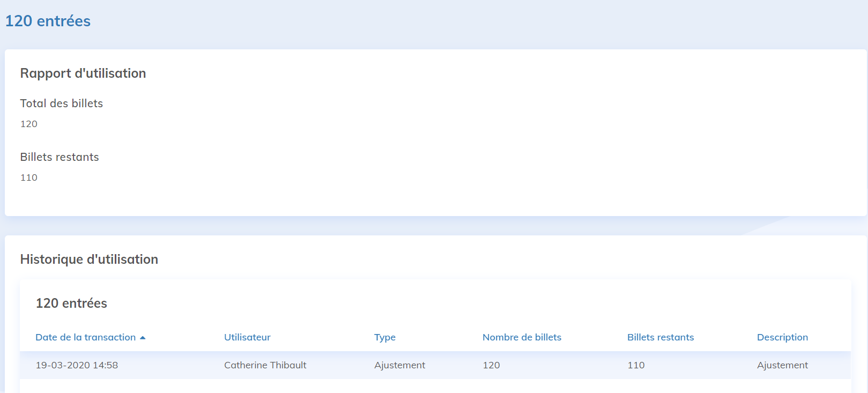Image resolution: width=868 pixels, height=393 pixels.
Task: Sort by Date de la transaction column
Action: click(85, 337)
